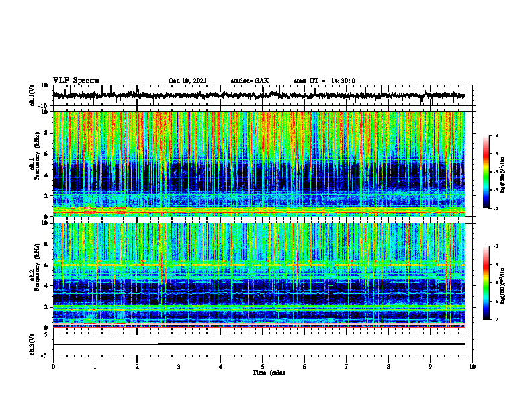Select the "start UT = 14:30: 0" header text
The width and height of the screenshot is (532, 411).
(324, 81)
